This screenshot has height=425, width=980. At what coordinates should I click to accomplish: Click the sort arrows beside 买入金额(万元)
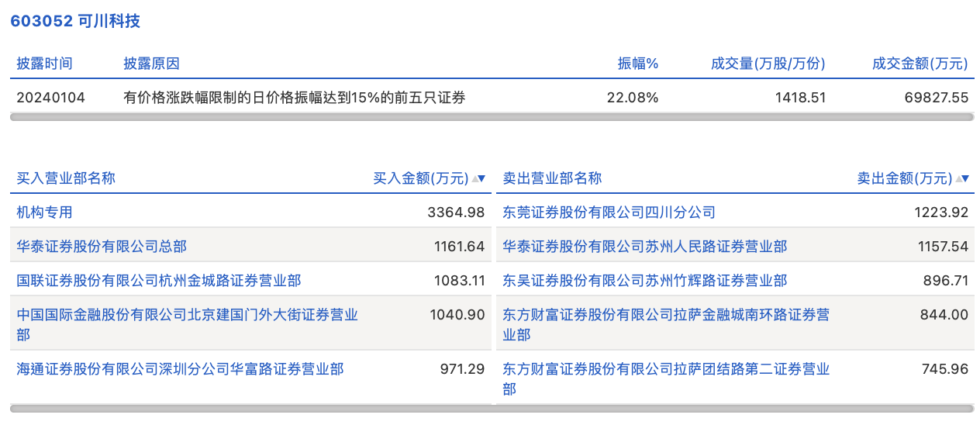coord(480,178)
